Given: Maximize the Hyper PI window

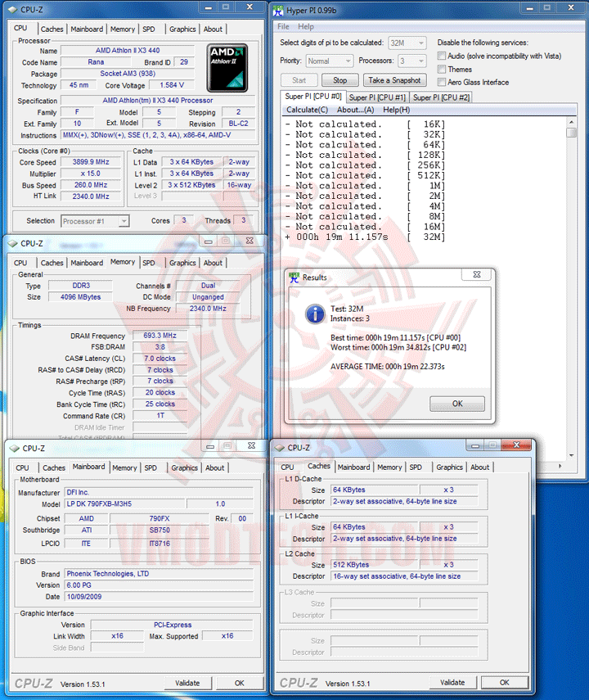Looking at the screenshot, I should click(547, 7).
